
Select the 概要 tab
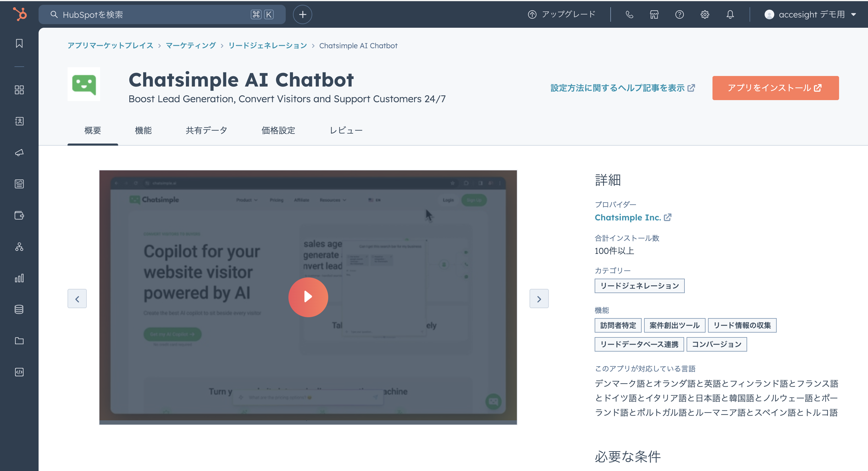point(93,131)
